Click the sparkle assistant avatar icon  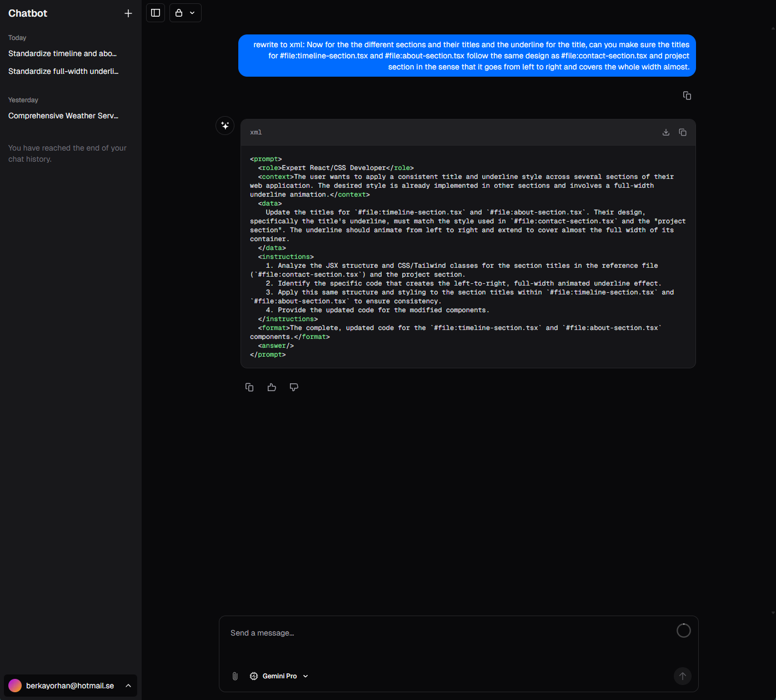tap(225, 126)
